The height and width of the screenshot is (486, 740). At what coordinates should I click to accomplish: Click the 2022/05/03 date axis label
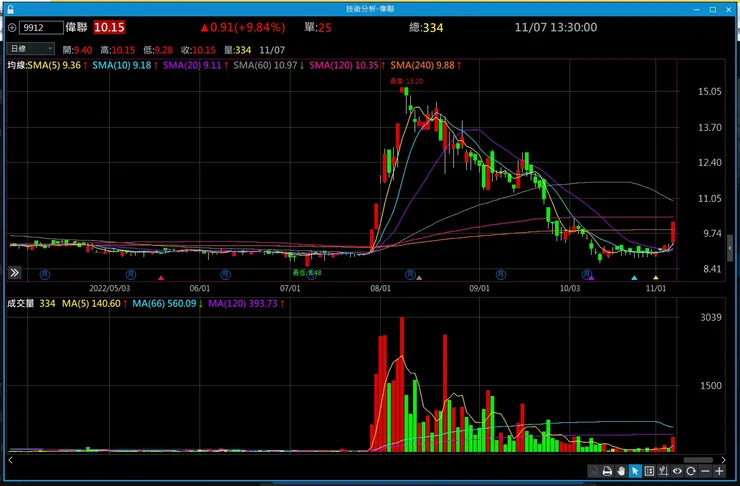pyautogui.click(x=109, y=288)
